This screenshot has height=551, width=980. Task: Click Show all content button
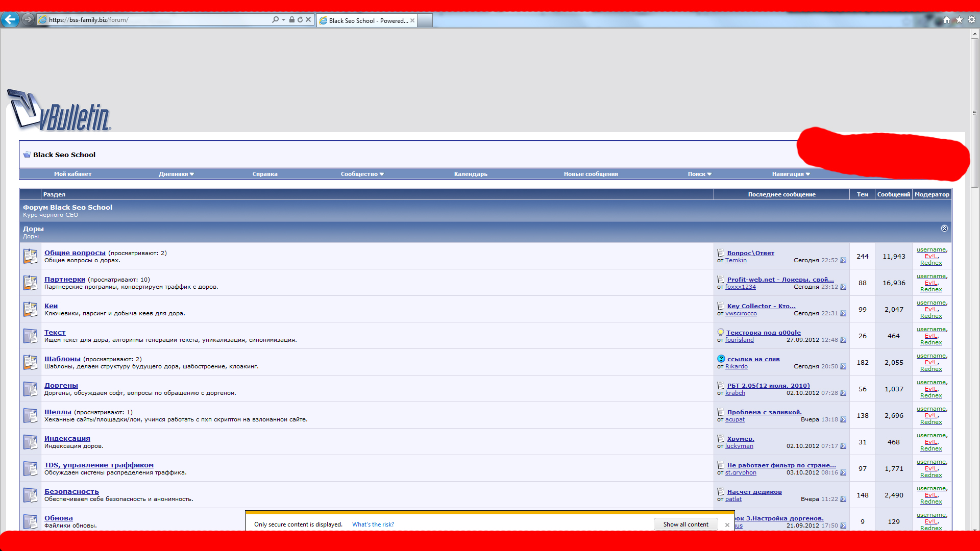685,524
